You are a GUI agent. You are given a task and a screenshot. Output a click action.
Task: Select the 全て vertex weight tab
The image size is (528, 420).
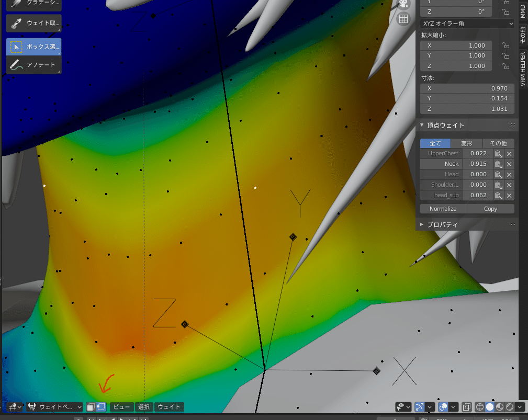click(435, 143)
